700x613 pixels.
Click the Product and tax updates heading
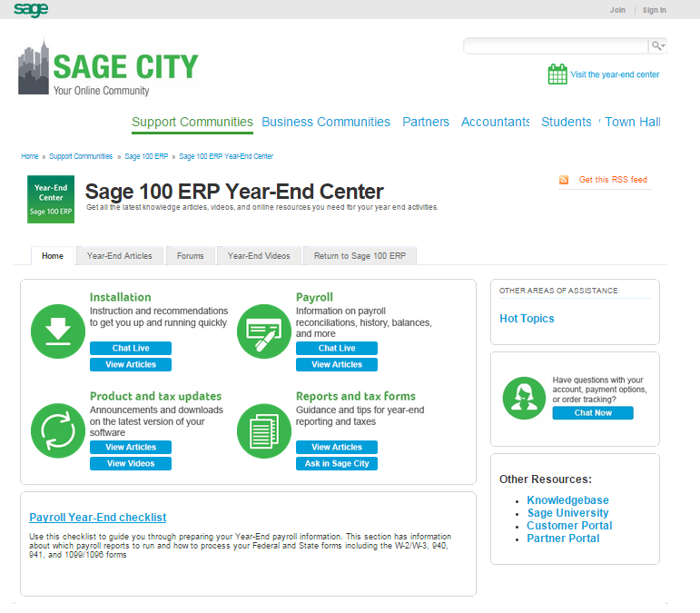tap(155, 397)
